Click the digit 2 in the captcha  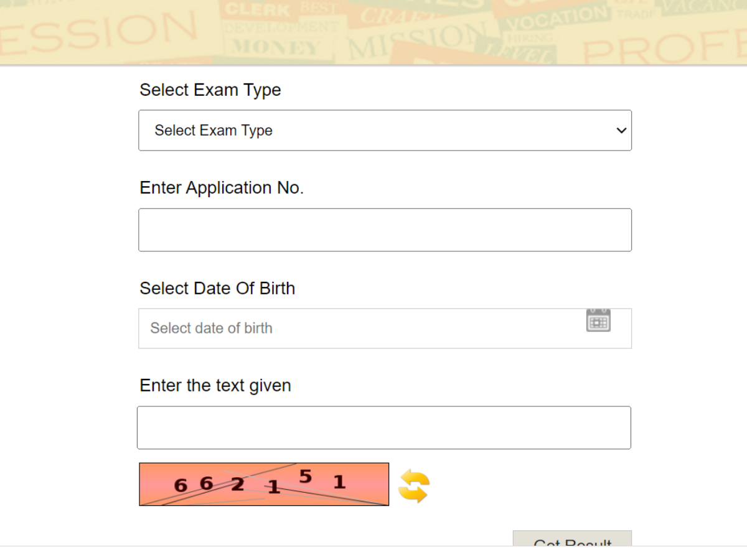pyautogui.click(x=237, y=484)
